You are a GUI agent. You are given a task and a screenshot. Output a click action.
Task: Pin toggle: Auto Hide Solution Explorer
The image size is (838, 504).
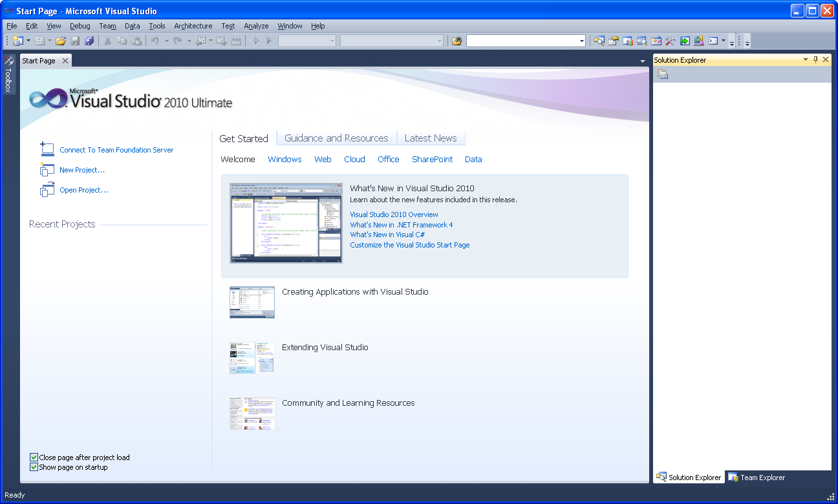click(815, 59)
